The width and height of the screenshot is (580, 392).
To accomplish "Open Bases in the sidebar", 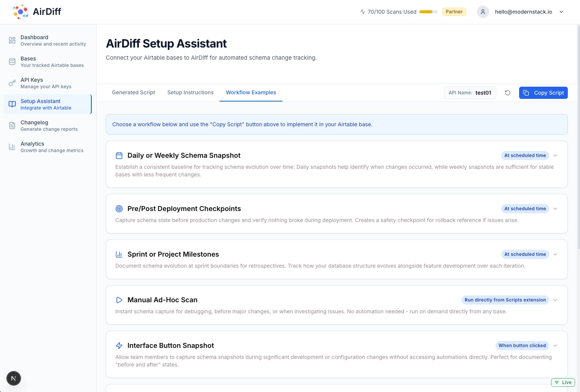I will tap(48, 62).
